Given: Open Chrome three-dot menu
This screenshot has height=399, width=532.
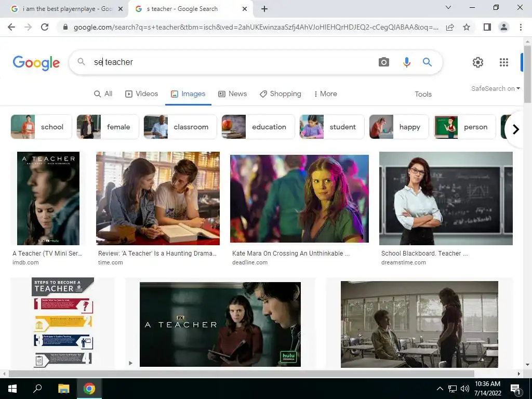Looking at the screenshot, I should click(521, 27).
